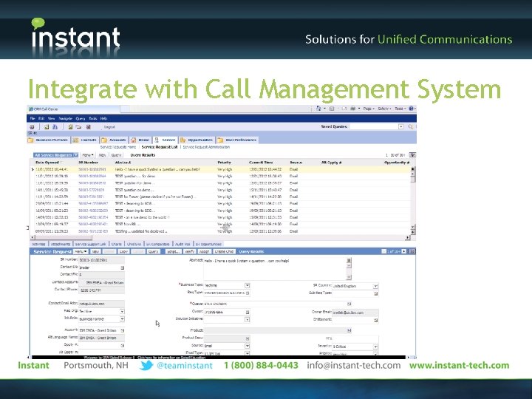Viewport: 532px width, 399px height.
Task: Select the User Preferences screen tab
Action: click(x=237, y=140)
